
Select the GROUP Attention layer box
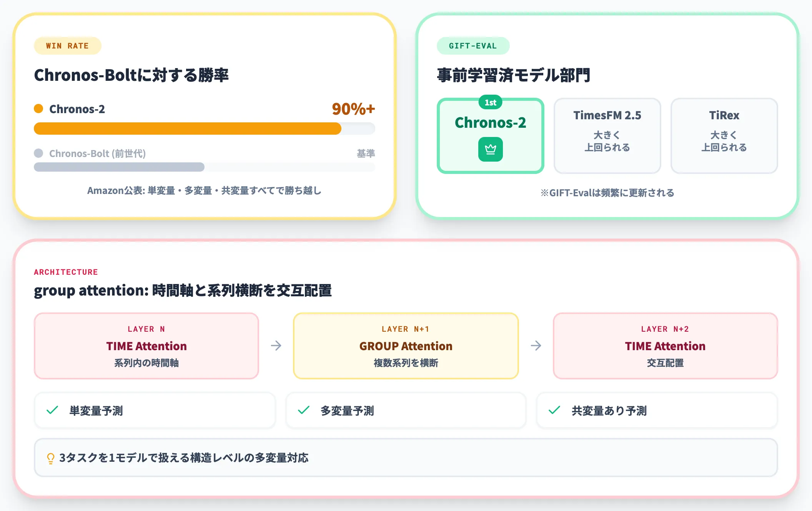(x=406, y=346)
